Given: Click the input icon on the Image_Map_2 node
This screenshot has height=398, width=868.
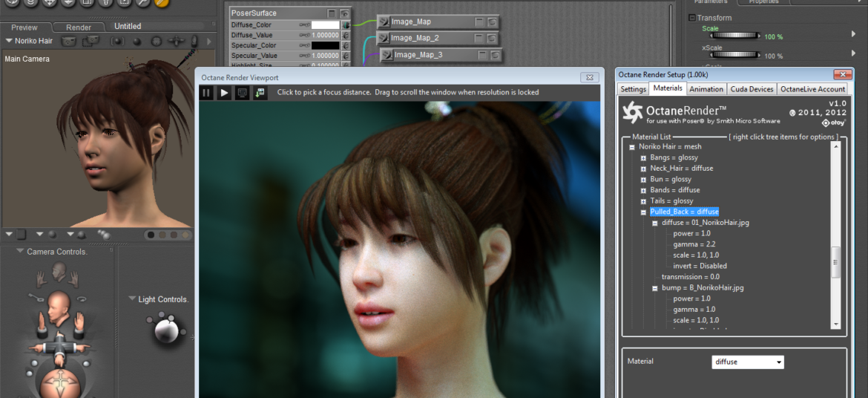Looking at the screenshot, I should [383, 39].
